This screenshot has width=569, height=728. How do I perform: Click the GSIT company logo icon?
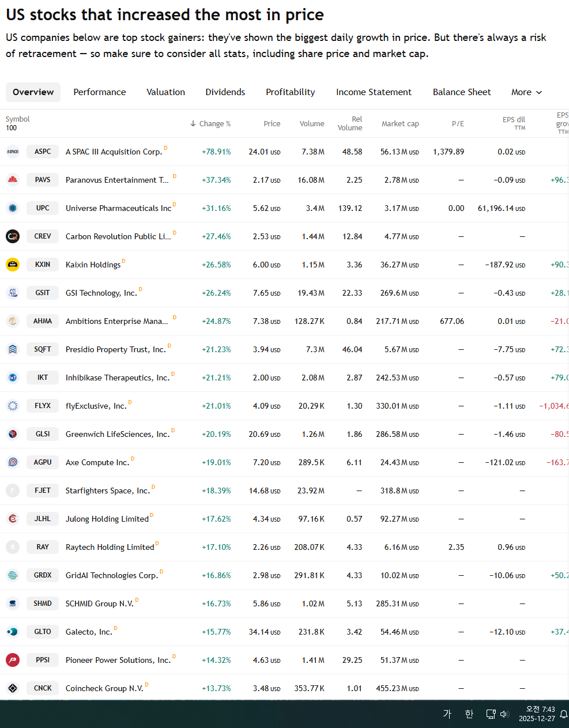click(13, 293)
